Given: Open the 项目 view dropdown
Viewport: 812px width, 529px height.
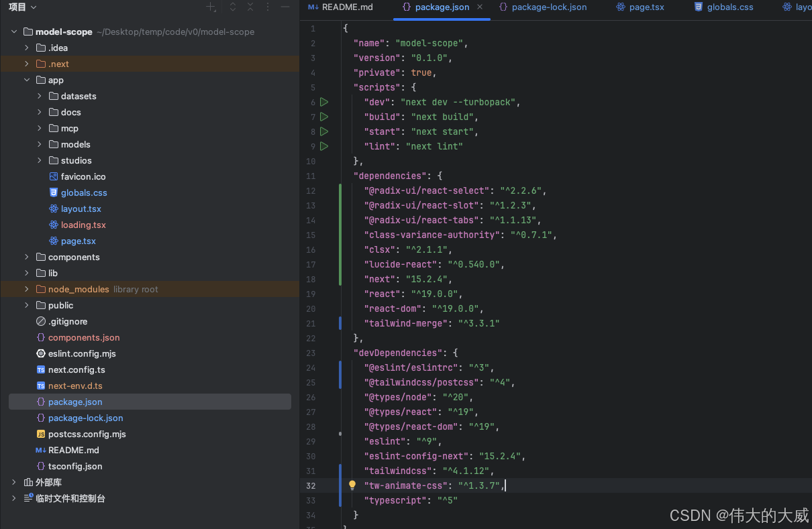Looking at the screenshot, I should [22, 7].
